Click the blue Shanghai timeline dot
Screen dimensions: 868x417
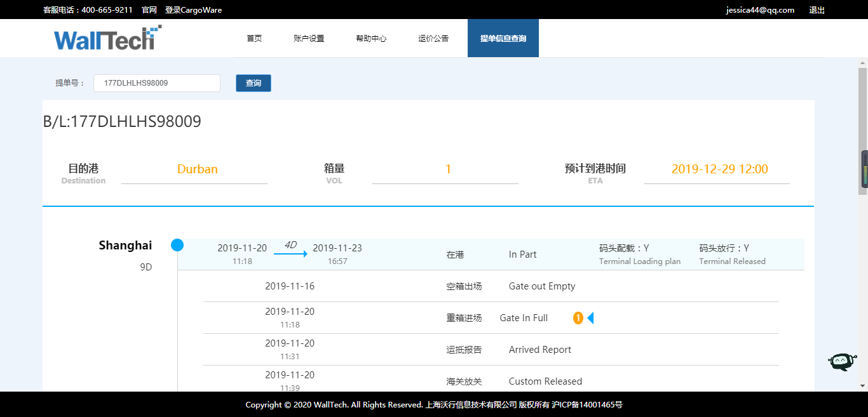click(x=177, y=245)
